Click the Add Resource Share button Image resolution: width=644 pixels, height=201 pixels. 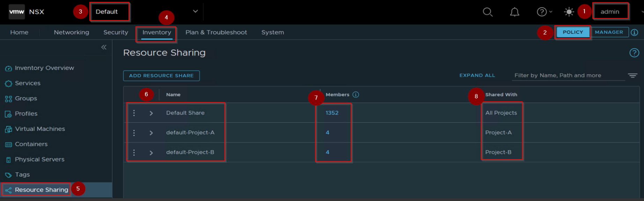point(161,76)
